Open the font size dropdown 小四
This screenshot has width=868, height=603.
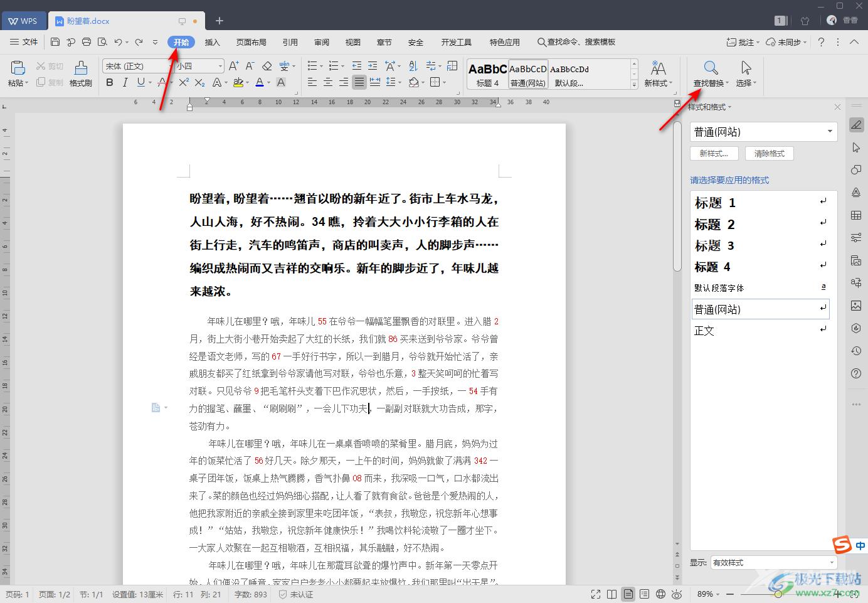tap(220, 66)
